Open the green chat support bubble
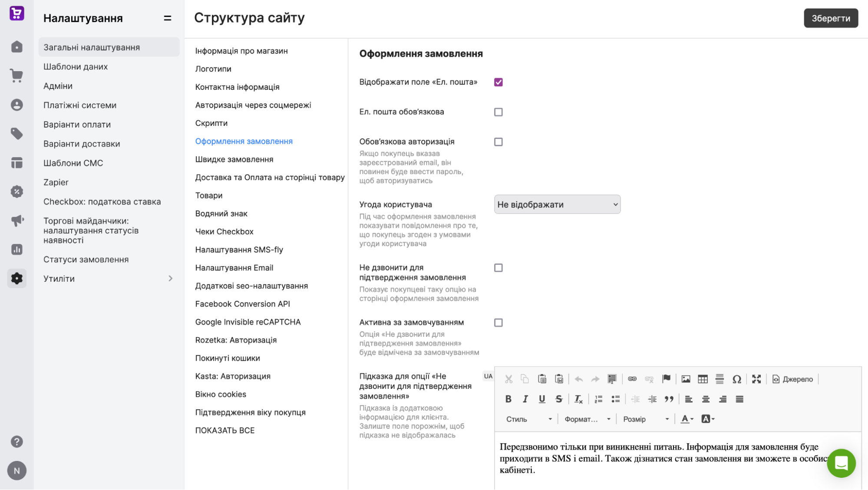Image resolution: width=868 pixels, height=490 pixels. point(841,463)
